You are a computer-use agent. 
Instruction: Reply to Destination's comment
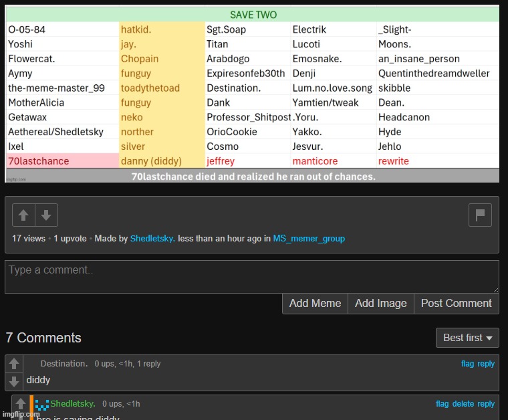point(486,364)
